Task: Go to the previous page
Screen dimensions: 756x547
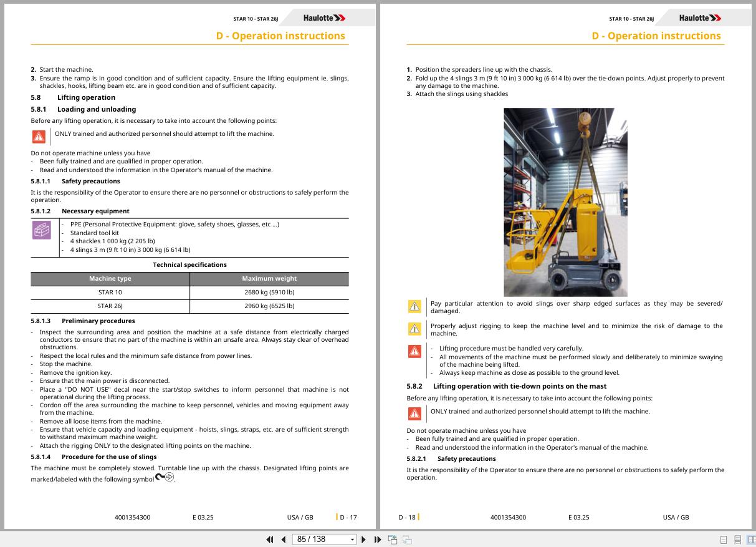Action: coord(284,540)
